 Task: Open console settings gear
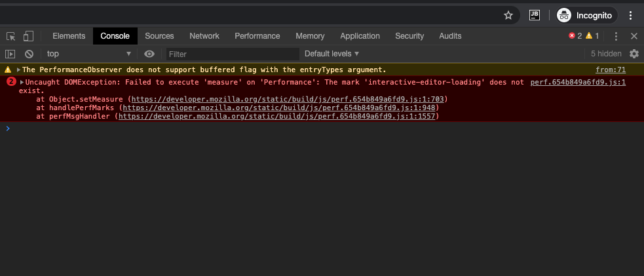tap(634, 54)
